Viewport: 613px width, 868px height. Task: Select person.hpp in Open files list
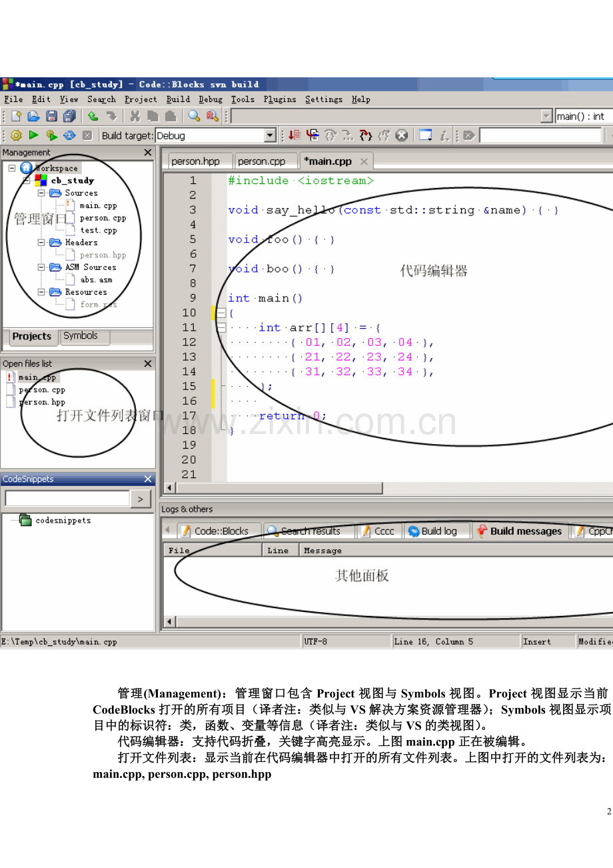[41, 402]
